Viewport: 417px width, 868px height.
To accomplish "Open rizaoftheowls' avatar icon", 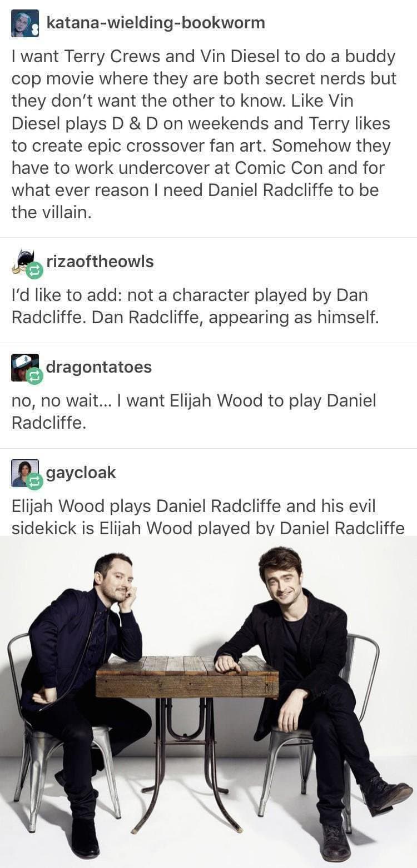I will pos(25,262).
